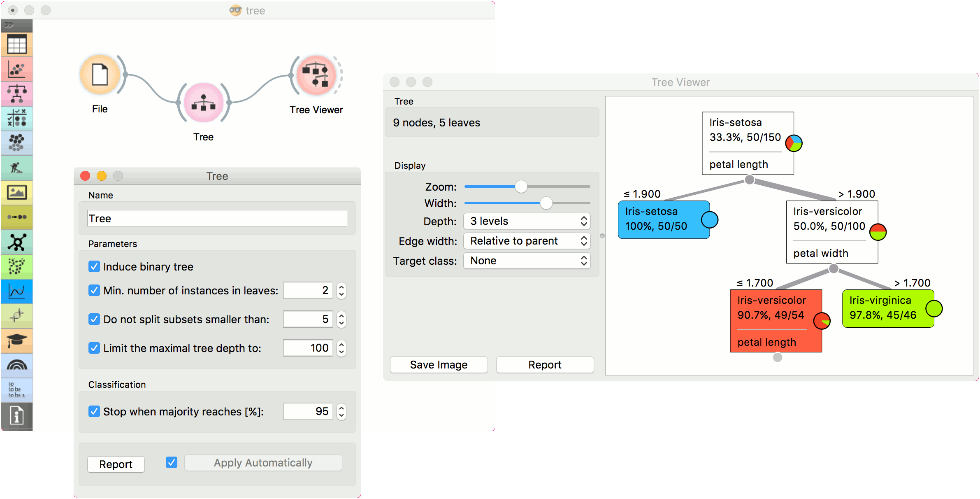The width and height of the screenshot is (980, 499).
Task: Uncheck Induce binary tree
Action: (x=94, y=266)
